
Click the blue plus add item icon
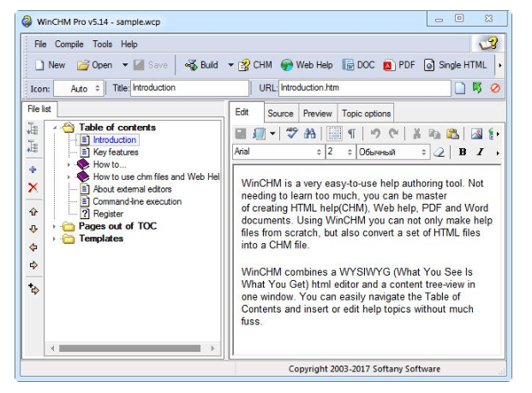(x=33, y=170)
